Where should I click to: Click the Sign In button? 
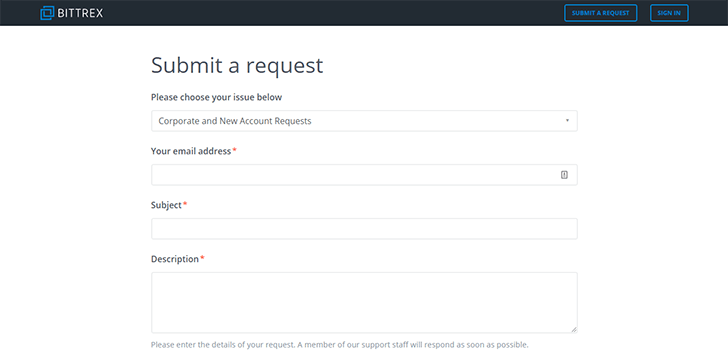pyautogui.click(x=669, y=13)
